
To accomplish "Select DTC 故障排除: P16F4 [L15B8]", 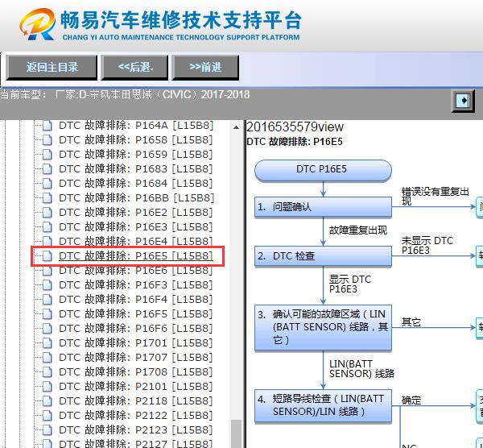I will [136, 300].
